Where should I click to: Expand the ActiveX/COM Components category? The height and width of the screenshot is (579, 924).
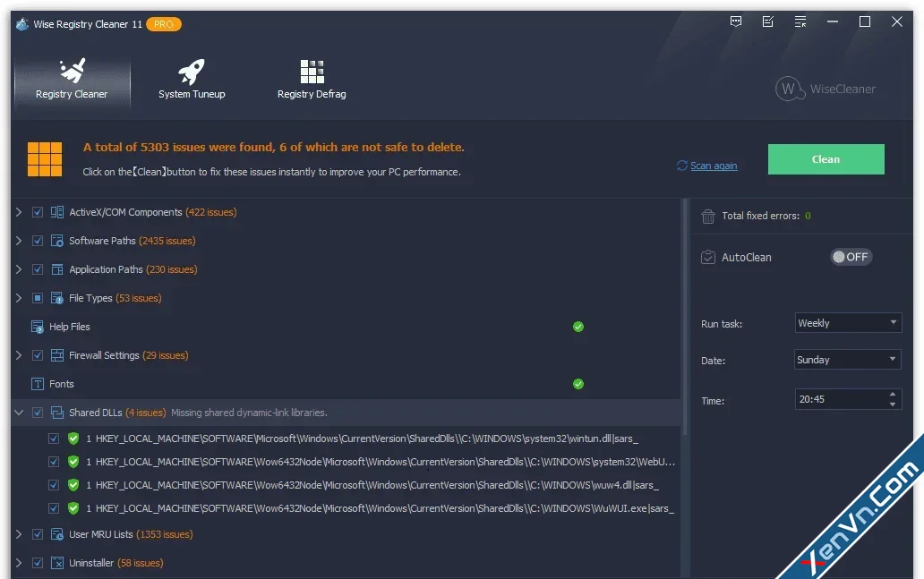tap(19, 212)
